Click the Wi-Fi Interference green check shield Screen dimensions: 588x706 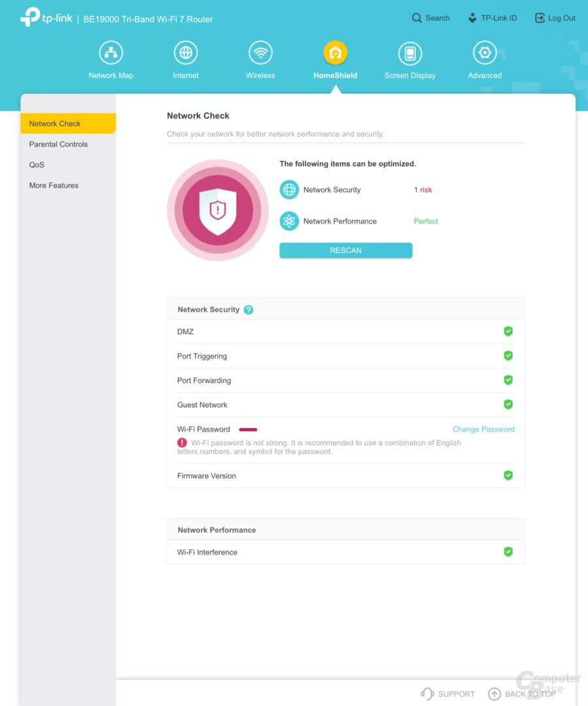[508, 552]
